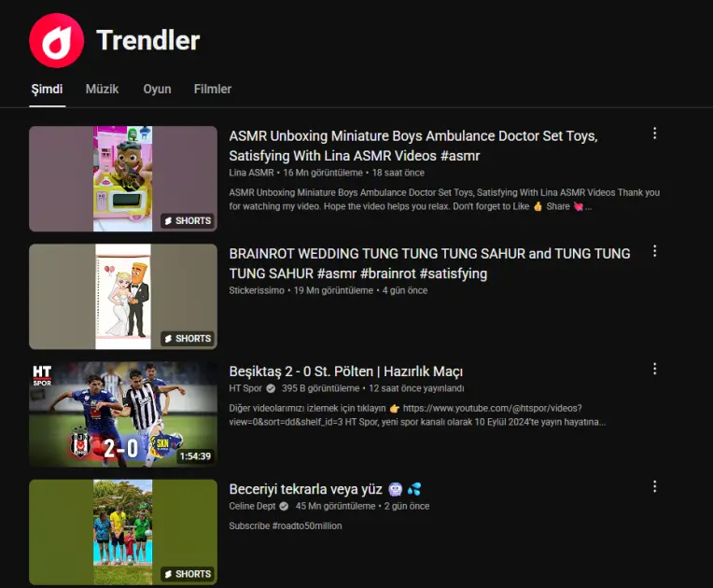Click '18 saat önce' timestamp
713x588 pixels.
point(398,173)
